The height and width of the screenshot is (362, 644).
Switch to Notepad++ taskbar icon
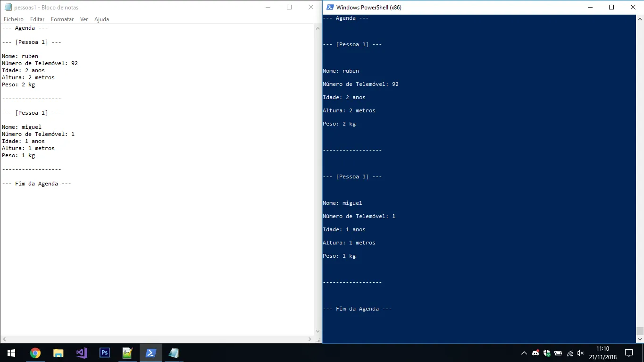(x=127, y=353)
